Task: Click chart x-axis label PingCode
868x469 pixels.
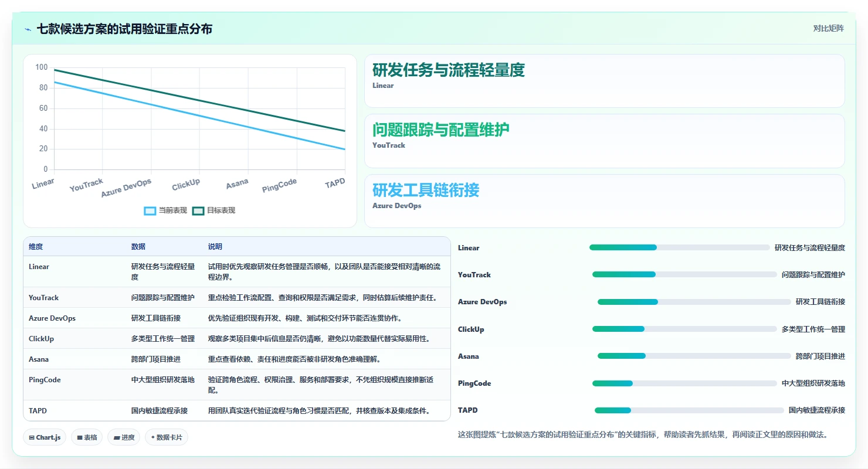Action: coord(279,185)
